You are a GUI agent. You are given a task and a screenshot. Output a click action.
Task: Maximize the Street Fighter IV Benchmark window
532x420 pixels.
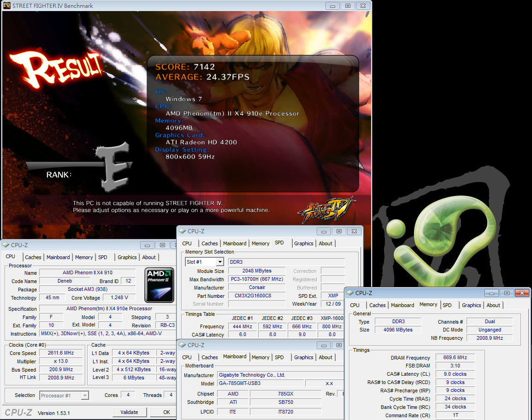tap(348, 6)
